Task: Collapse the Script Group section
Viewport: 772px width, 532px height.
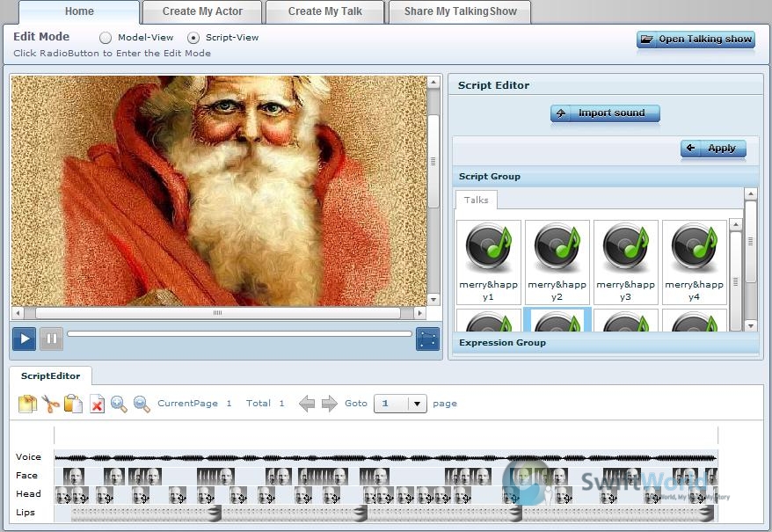Action: coord(605,177)
